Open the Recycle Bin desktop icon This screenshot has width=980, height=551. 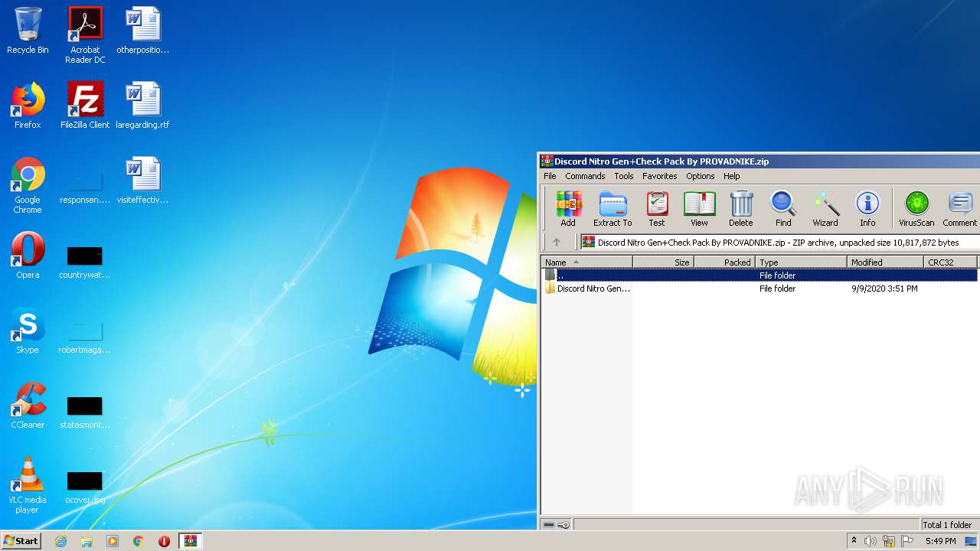coord(28,31)
